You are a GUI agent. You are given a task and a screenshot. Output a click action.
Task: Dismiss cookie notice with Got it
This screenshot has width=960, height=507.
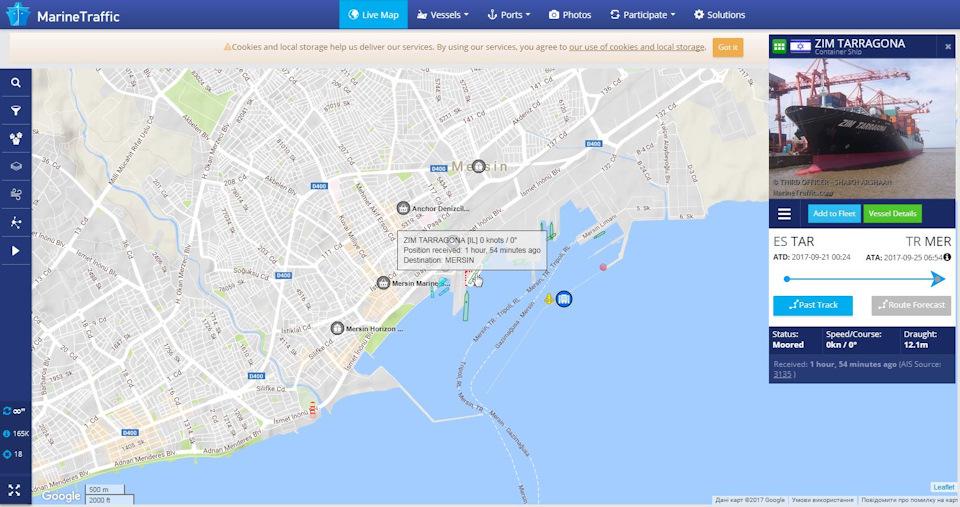click(728, 47)
